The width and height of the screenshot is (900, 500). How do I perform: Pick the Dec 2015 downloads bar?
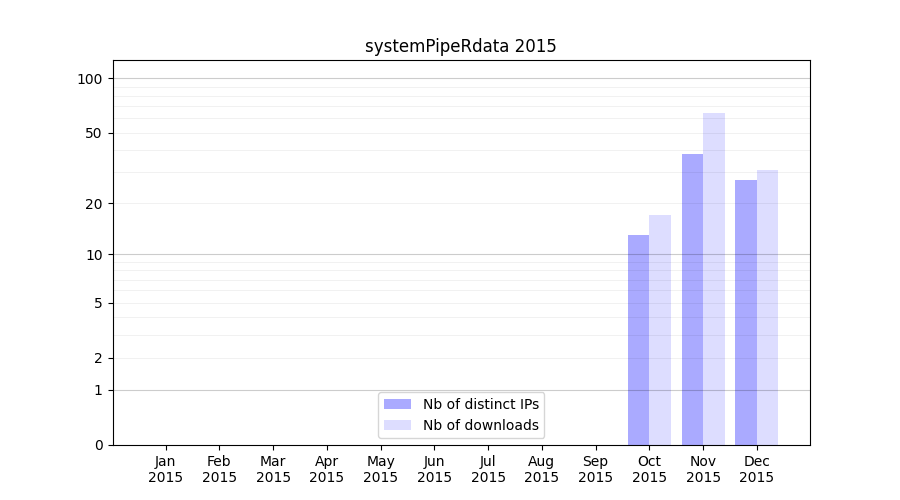[767, 307]
